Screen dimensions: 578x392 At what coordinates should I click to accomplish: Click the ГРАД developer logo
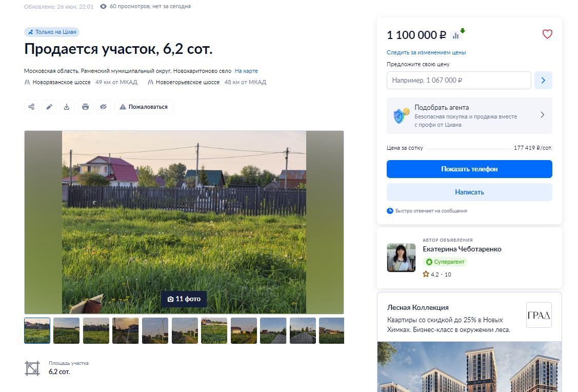(539, 315)
